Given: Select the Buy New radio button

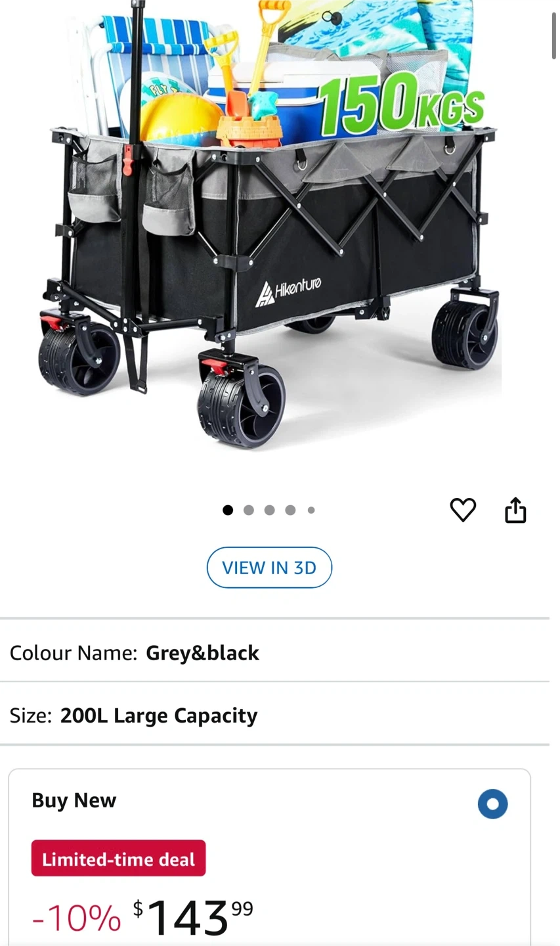Looking at the screenshot, I should pos(492,803).
